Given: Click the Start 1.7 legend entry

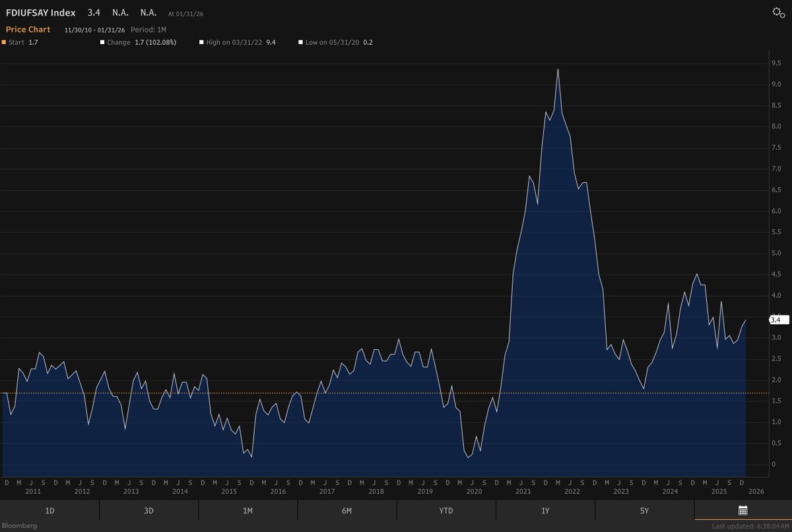Looking at the screenshot, I should point(20,42).
